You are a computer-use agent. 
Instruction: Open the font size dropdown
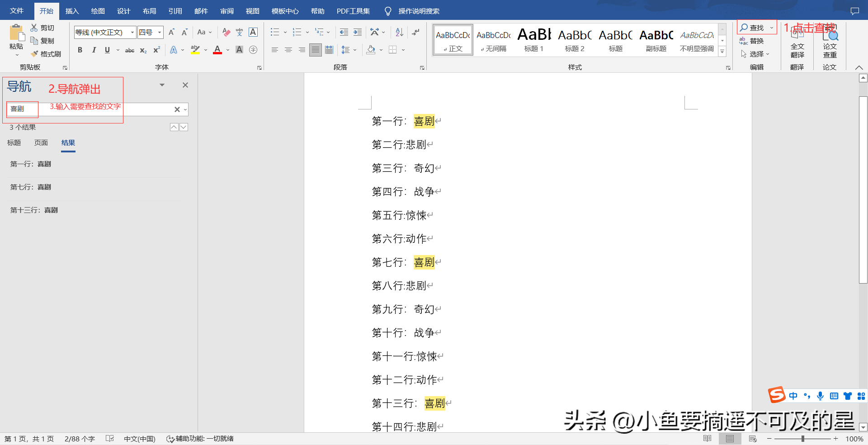[160, 33]
